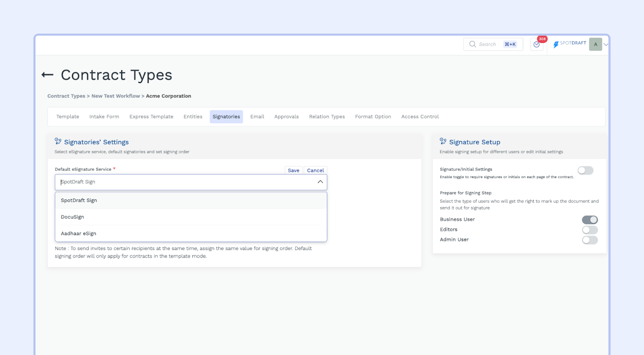Click the back arrow beside Contract Types

pos(47,75)
